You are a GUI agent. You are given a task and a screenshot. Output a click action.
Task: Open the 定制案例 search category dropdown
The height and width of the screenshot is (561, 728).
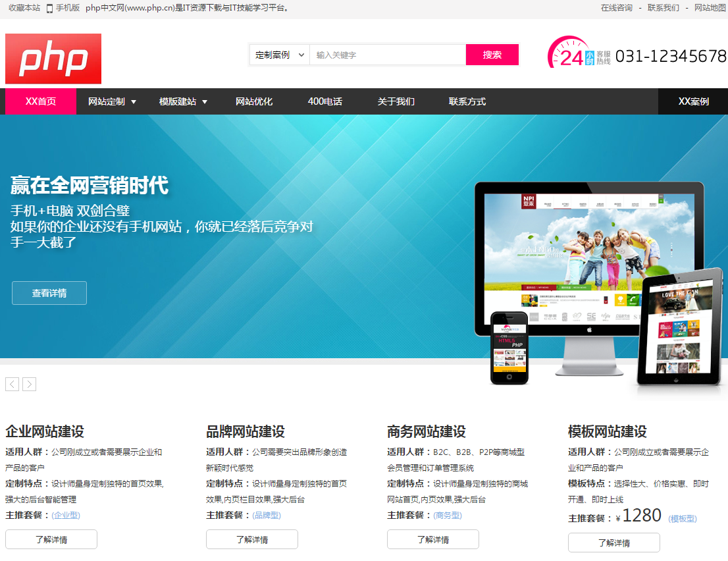(x=279, y=55)
